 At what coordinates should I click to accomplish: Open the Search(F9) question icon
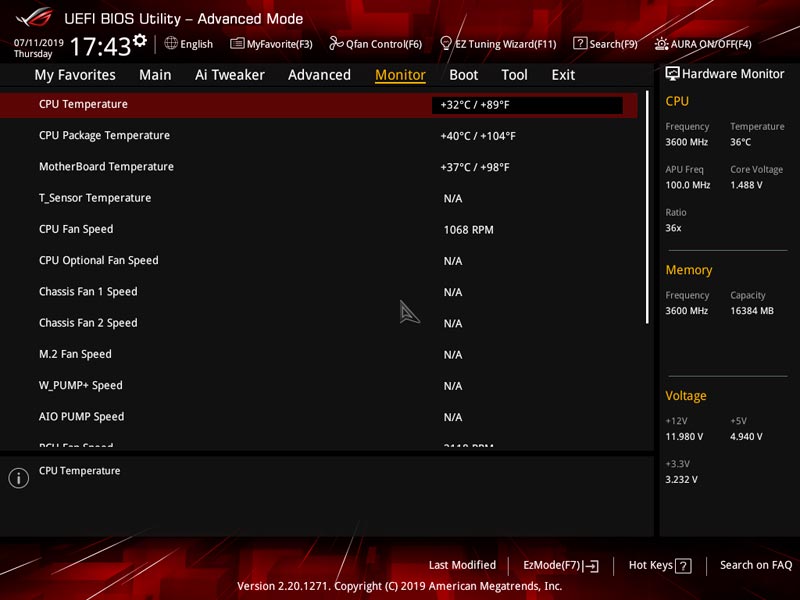pyautogui.click(x=580, y=43)
